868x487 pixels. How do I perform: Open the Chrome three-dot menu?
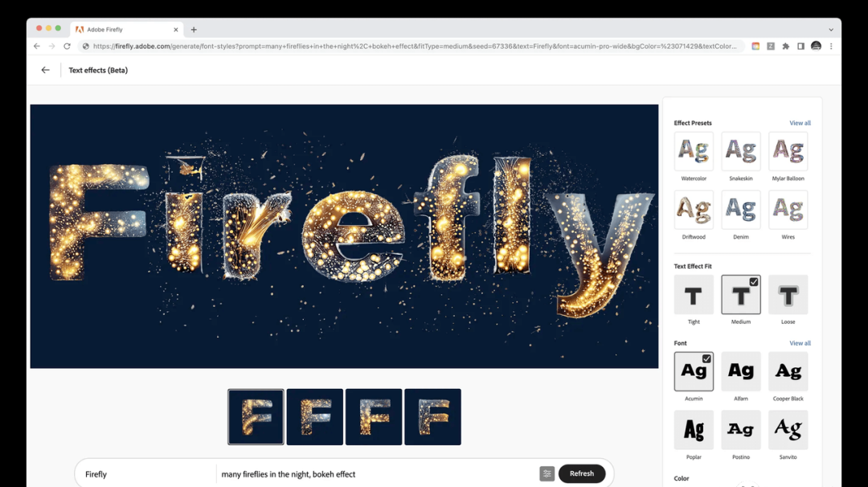[x=831, y=47]
